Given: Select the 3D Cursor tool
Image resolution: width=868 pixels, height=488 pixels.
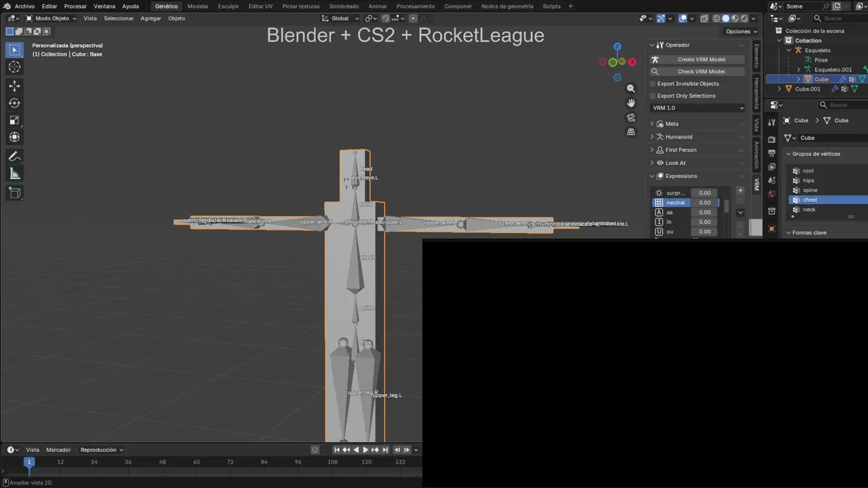Looking at the screenshot, I should point(14,67).
